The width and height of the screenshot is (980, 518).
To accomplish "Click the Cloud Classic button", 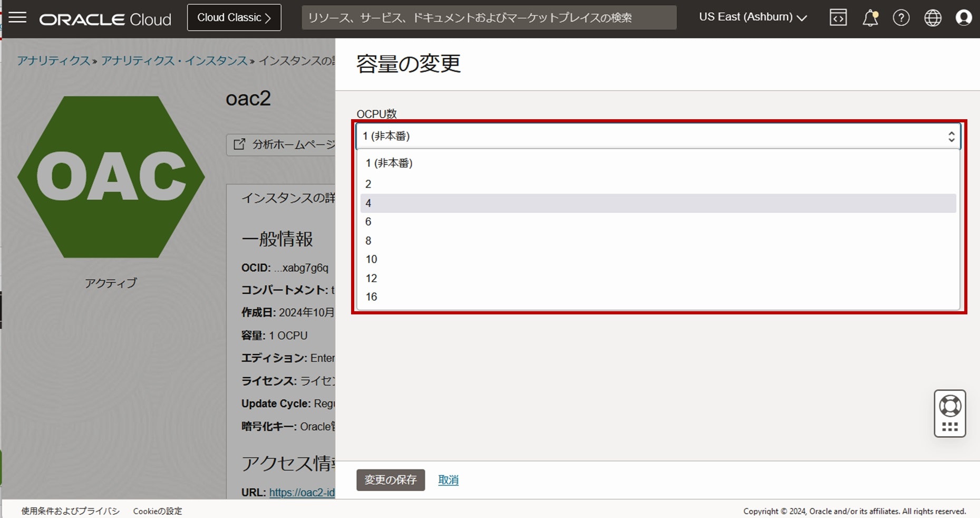I will tap(234, 17).
